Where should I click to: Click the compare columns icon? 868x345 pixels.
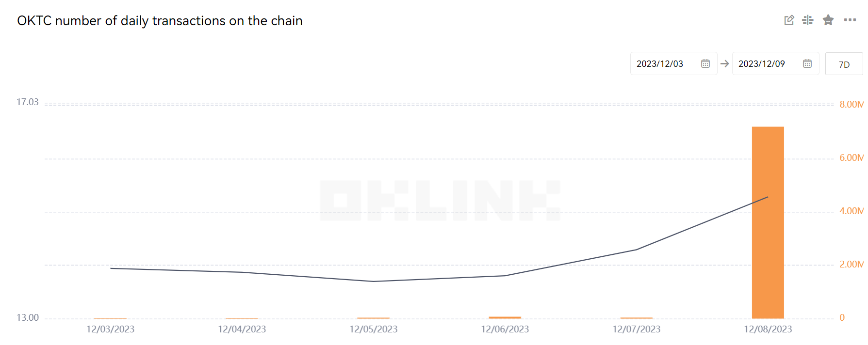coord(808,20)
